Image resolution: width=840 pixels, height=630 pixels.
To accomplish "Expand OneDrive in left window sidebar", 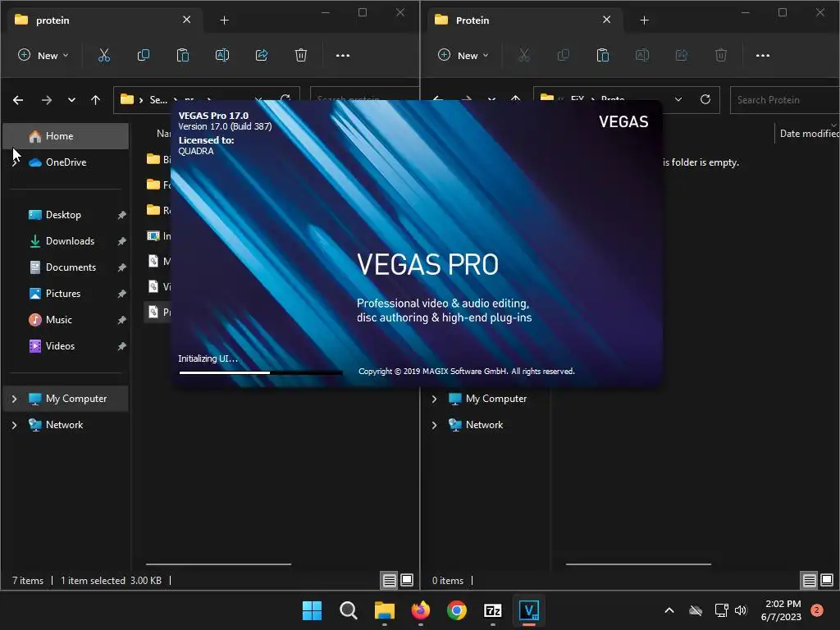I will [15, 162].
